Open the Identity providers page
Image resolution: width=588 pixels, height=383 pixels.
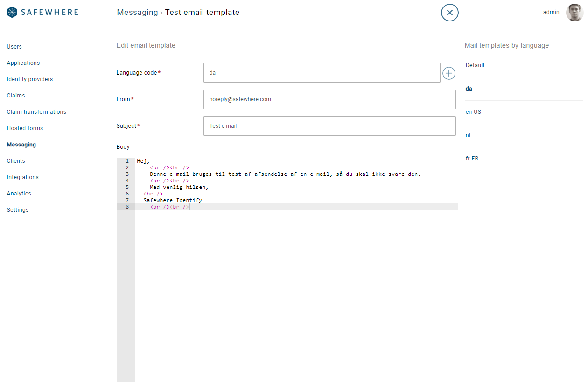click(x=29, y=79)
